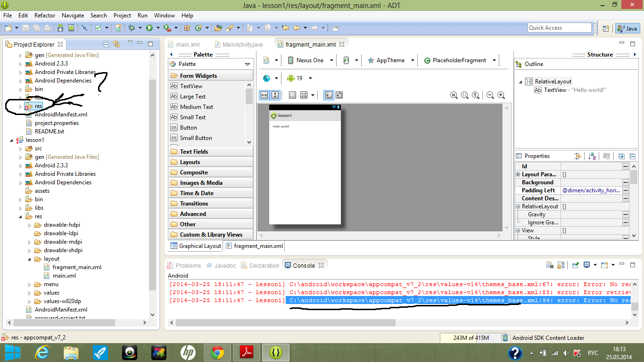Click the New Android XML file icon
This screenshot has height=362, width=644.
click(118, 28)
